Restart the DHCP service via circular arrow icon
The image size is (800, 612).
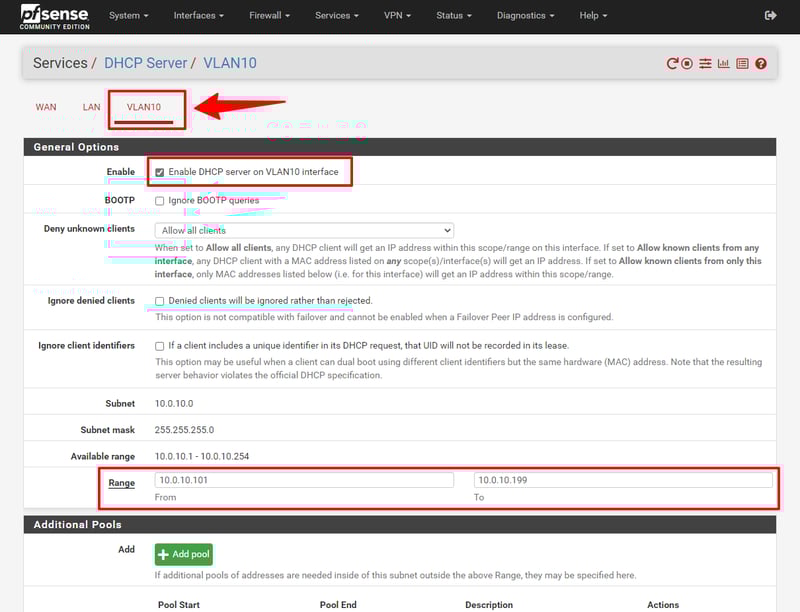[672, 63]
